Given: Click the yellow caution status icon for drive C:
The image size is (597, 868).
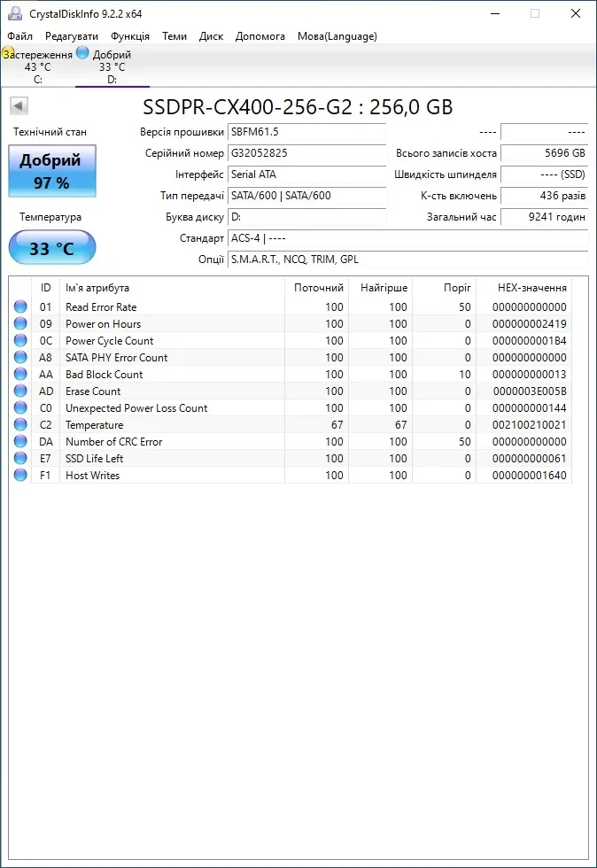Looking at the screenshot, I should pos(8,54).
